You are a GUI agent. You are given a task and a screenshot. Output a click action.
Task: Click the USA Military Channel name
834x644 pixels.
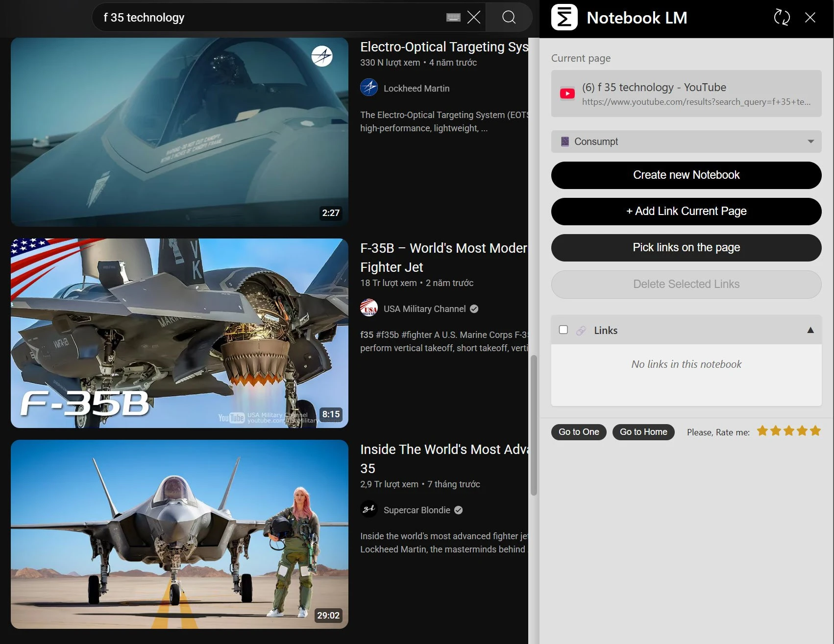424,309
